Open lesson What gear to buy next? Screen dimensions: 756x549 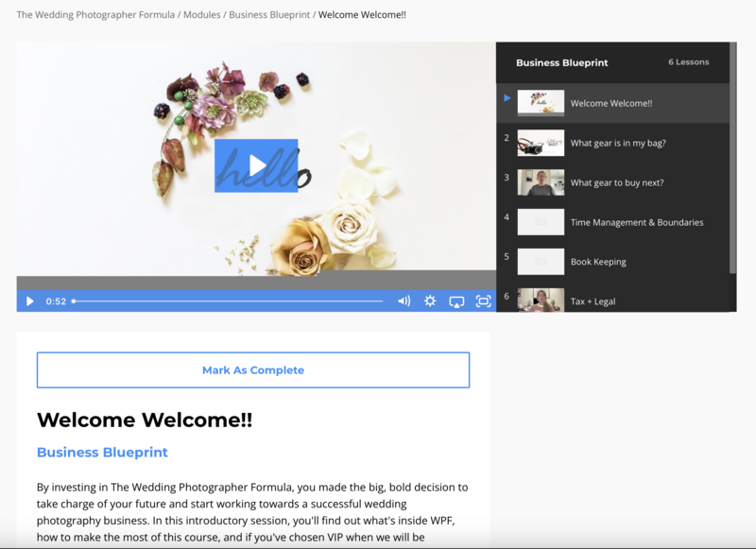click(x=612, y=182)
